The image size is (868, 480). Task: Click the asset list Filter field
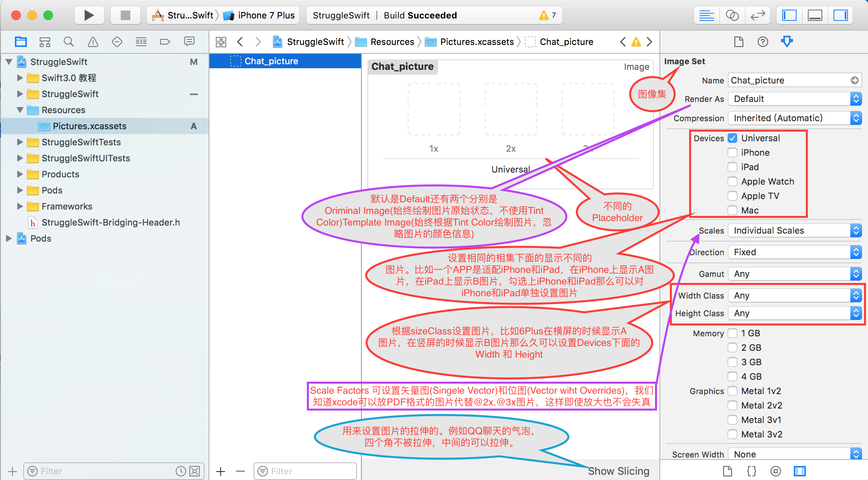305,471
